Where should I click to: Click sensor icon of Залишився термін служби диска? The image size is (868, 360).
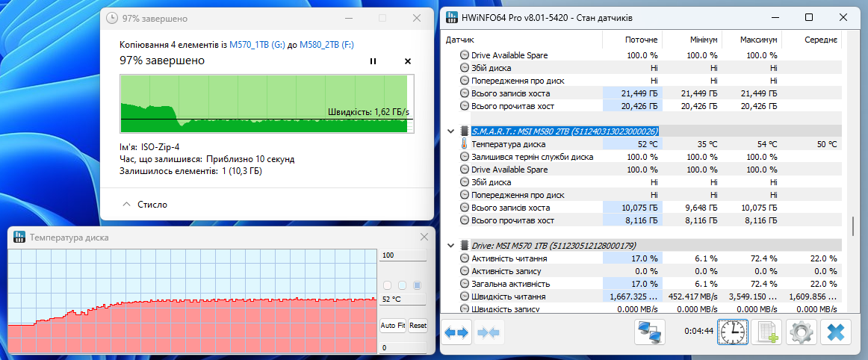[x=464, y=157]
